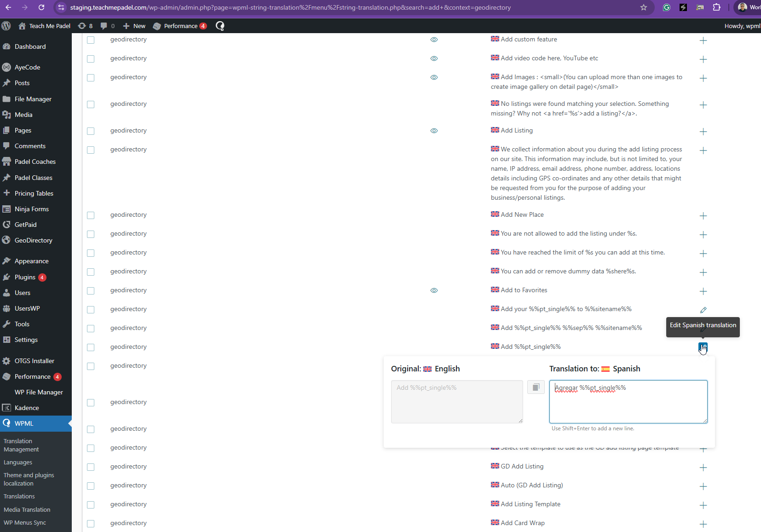Open the Grammarly extension icon
This screenshot has height=532, width=761.
pos(667,7)
